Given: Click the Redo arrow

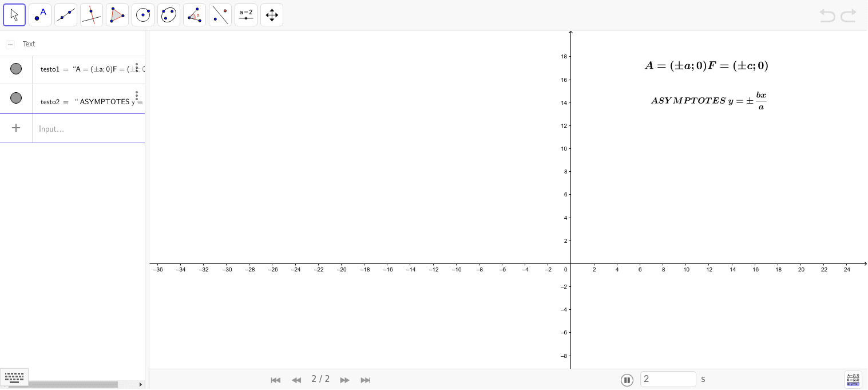Looking at the screenshot, I should tap(848, 15).
